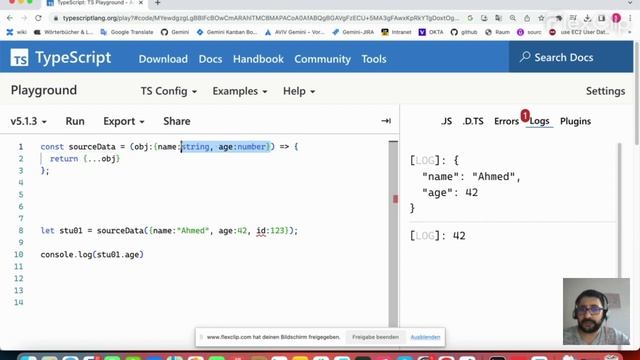640x360 pixels.
Task: Click the webcam video thumbnail
Action: (x=596, y=311)
